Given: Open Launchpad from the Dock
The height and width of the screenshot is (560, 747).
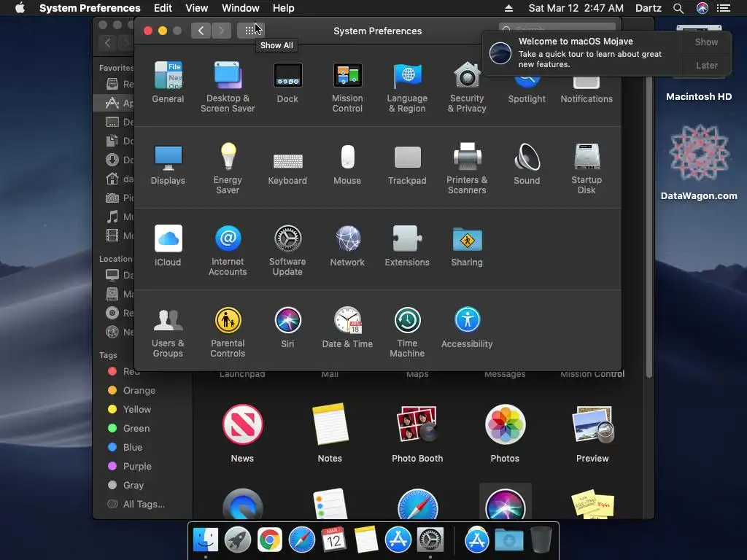Looking at the screenshot, I should tap(237, 540).
